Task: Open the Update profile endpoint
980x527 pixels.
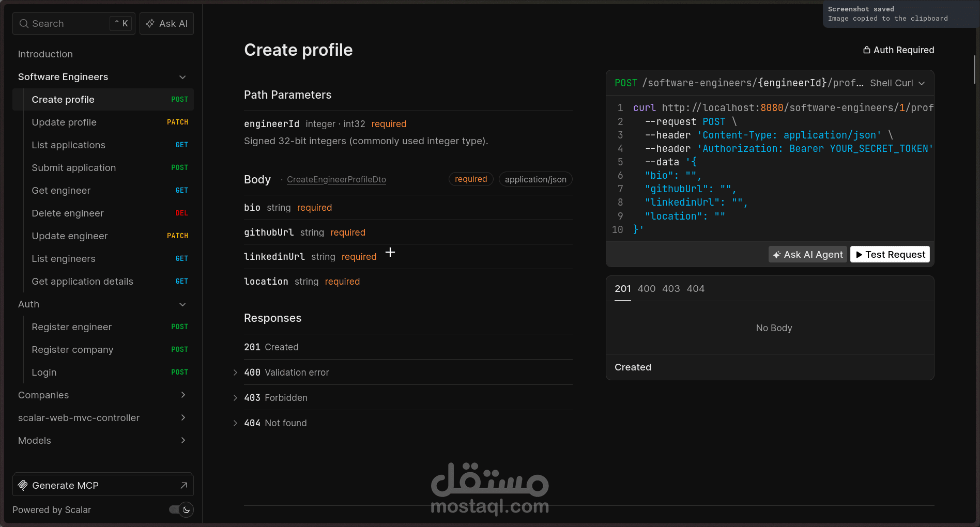Action: tap(103, 122)
